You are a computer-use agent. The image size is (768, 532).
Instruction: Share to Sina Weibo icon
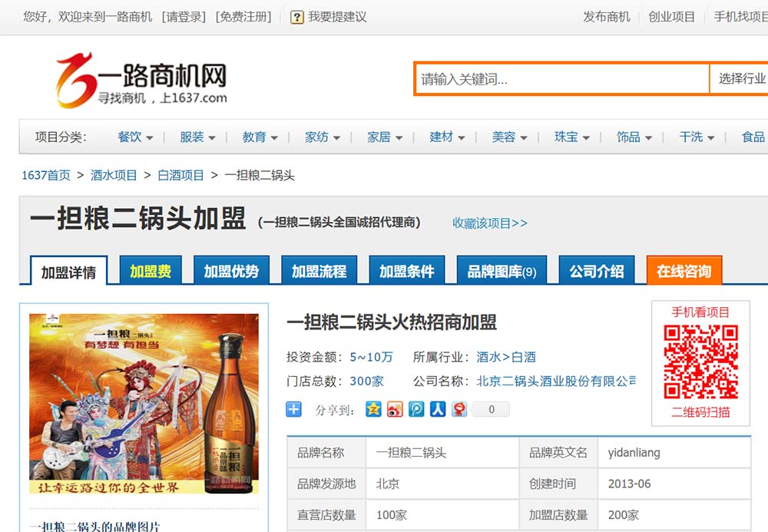[395, 409]
